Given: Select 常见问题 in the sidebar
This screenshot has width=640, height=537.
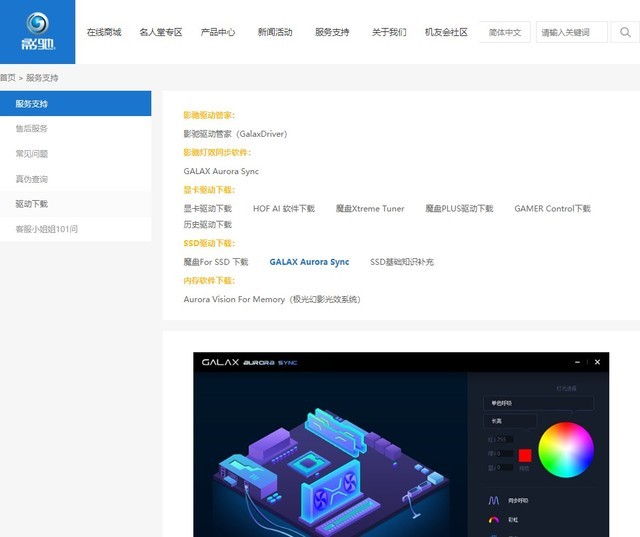Looking at the screenshot, I should click(x=76, y=153).
